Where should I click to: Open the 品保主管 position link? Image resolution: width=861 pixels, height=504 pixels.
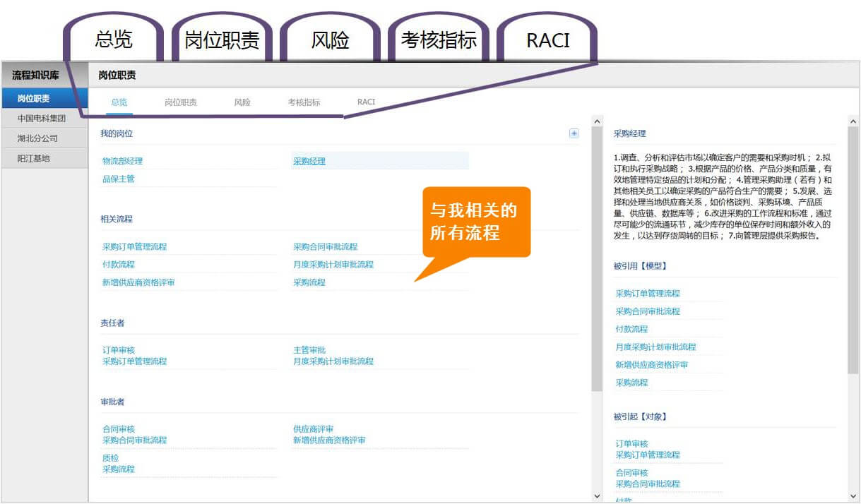click(x=118, y=179)
